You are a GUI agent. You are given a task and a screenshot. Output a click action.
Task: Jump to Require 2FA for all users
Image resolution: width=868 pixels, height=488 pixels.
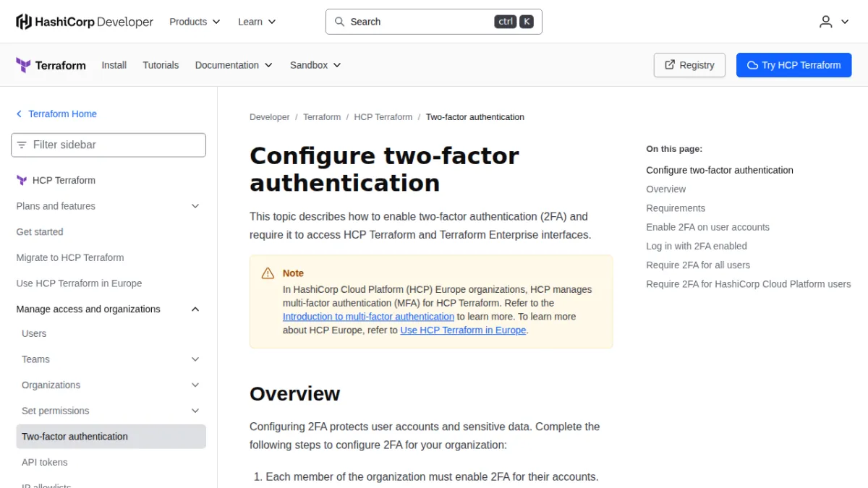pyautogui.click(x=698, y=265)
